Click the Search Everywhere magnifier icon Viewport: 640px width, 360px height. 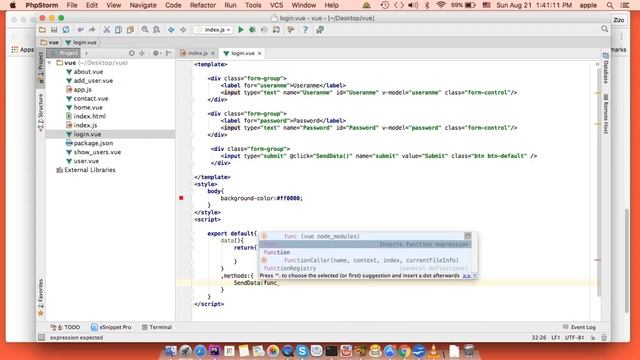pos(604,29)
